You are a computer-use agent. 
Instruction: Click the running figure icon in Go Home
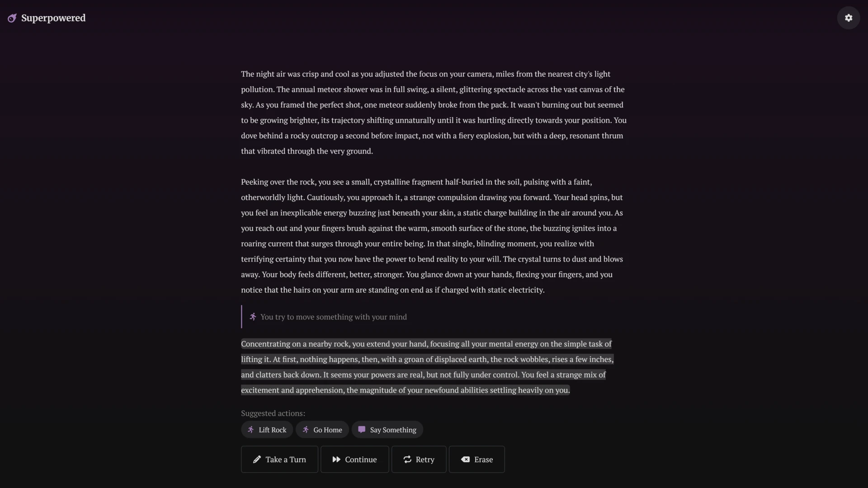(306, 429)
